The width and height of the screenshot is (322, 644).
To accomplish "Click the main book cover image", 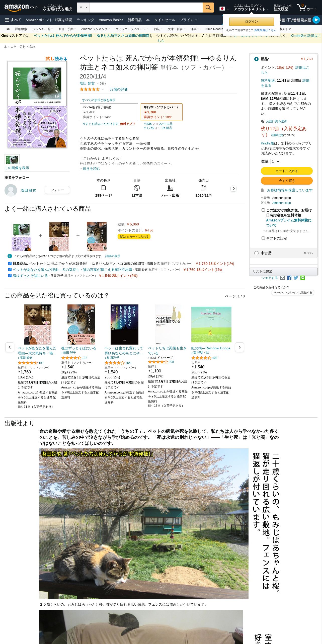I will [37, 104].
